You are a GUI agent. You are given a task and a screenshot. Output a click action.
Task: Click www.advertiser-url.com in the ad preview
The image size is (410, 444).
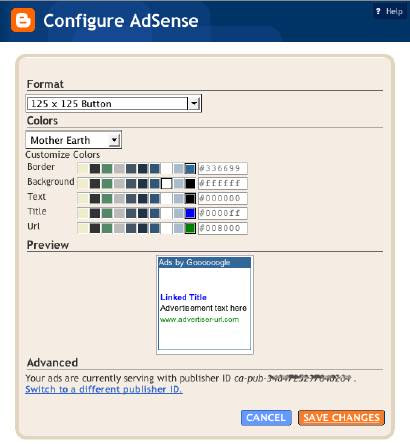coord(199,319)
